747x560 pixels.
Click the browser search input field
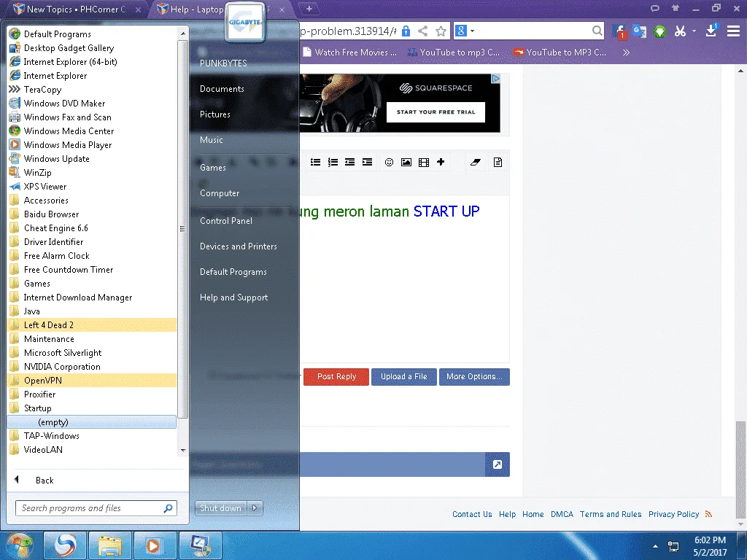[x=533, y=31]
